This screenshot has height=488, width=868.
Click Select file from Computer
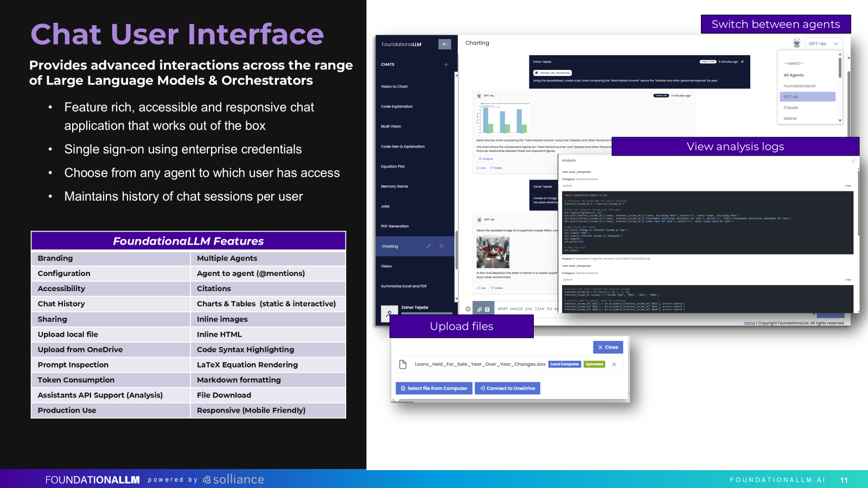coord(434,388)
